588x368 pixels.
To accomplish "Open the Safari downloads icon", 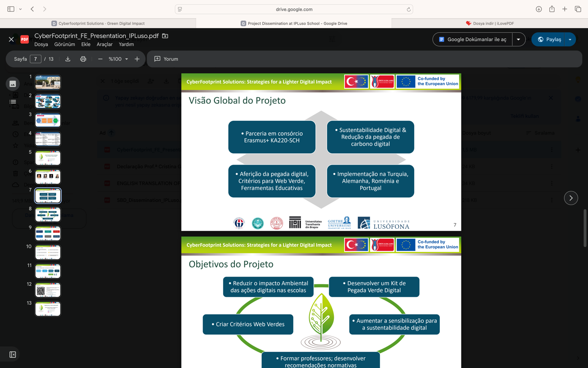I will click(x=539, y=9).
